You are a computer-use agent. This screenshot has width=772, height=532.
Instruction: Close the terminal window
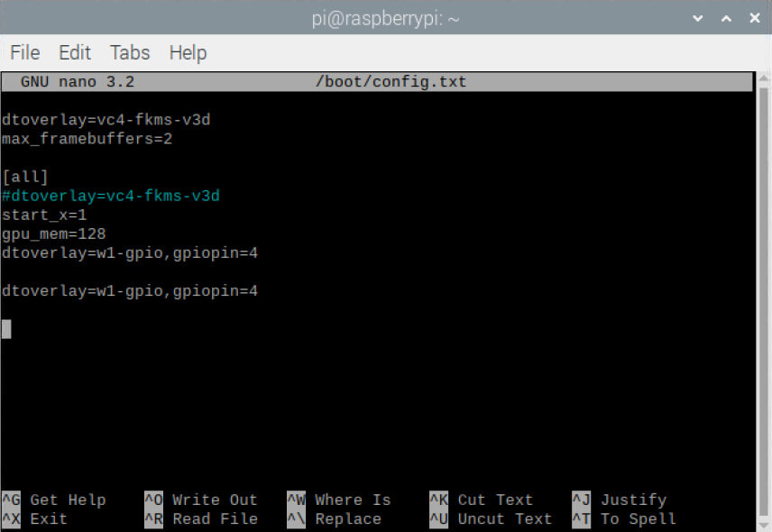pos(755,18)
